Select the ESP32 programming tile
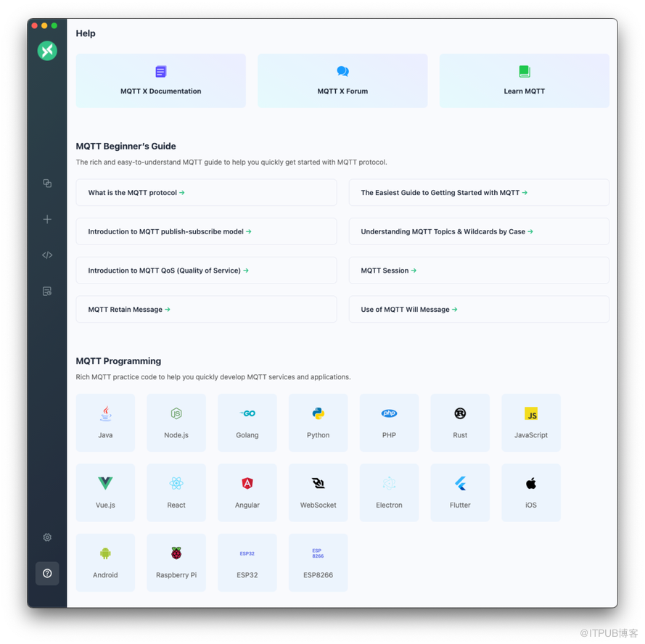The image size is (645, 644). [247, 563]
